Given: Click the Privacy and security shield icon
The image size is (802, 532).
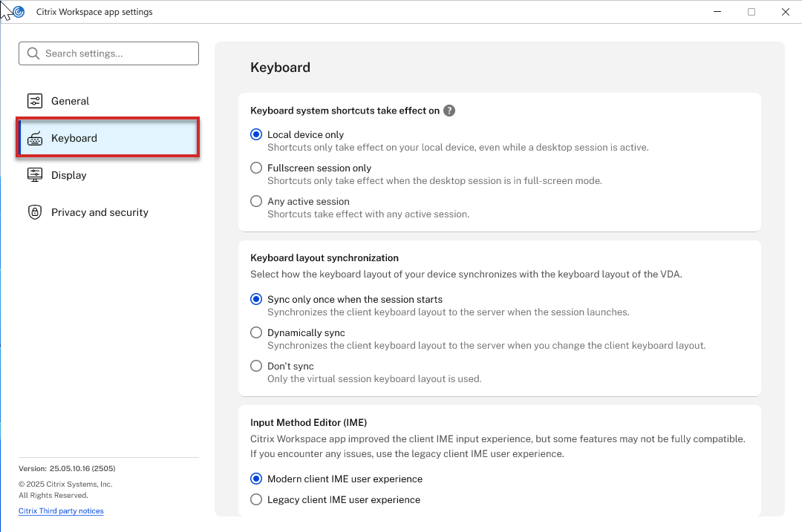Looking at the screenshot, I should click(35, 212).
